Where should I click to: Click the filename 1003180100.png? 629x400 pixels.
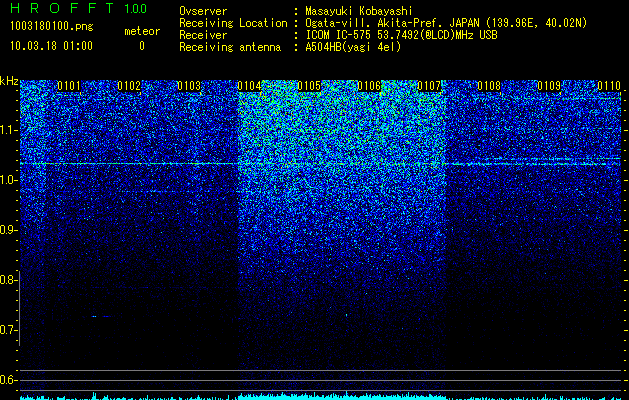(x=52, y=27)
